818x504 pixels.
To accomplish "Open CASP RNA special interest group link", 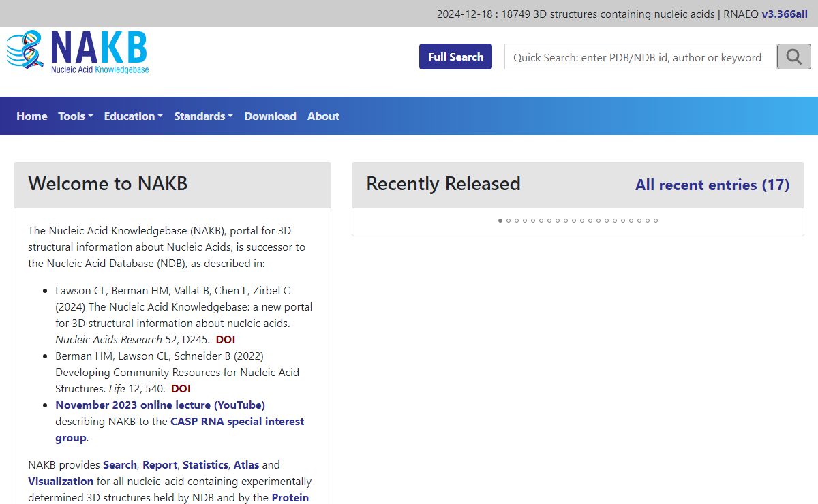I will (180, 429).
